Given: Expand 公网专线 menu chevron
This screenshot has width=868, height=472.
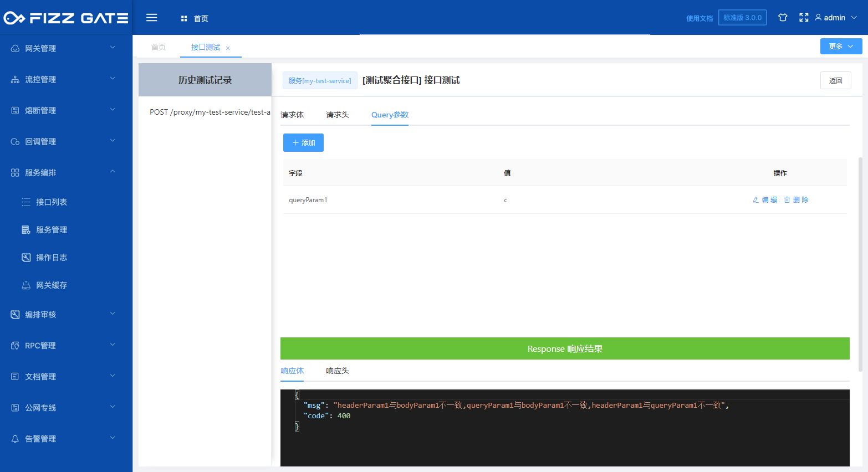Looking at the screenshot, I should tap(113, 407).
